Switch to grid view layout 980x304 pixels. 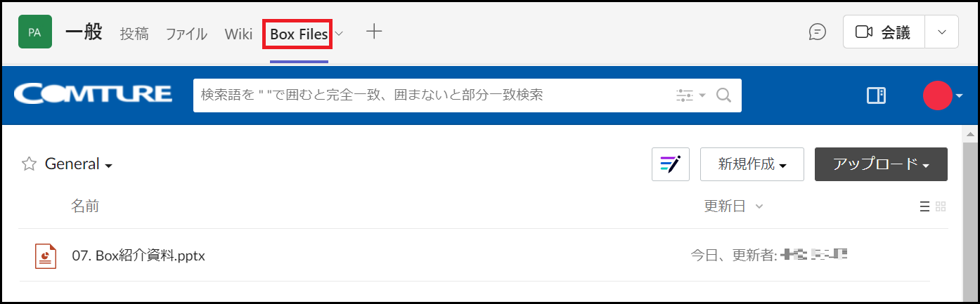point(941,206)
